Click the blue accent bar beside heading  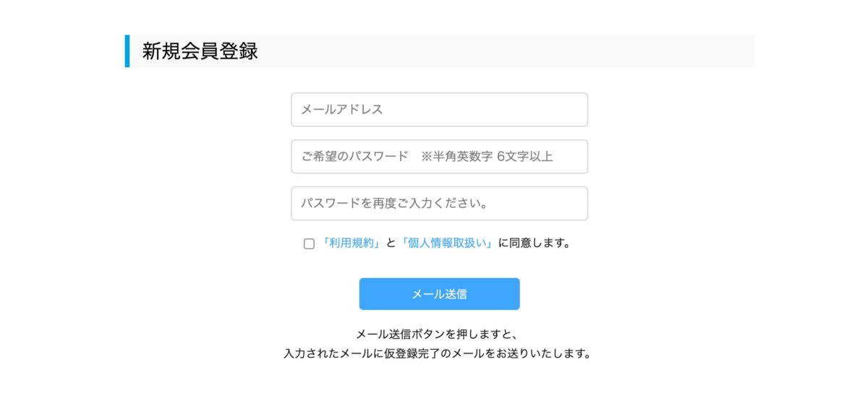click(127, 51)
